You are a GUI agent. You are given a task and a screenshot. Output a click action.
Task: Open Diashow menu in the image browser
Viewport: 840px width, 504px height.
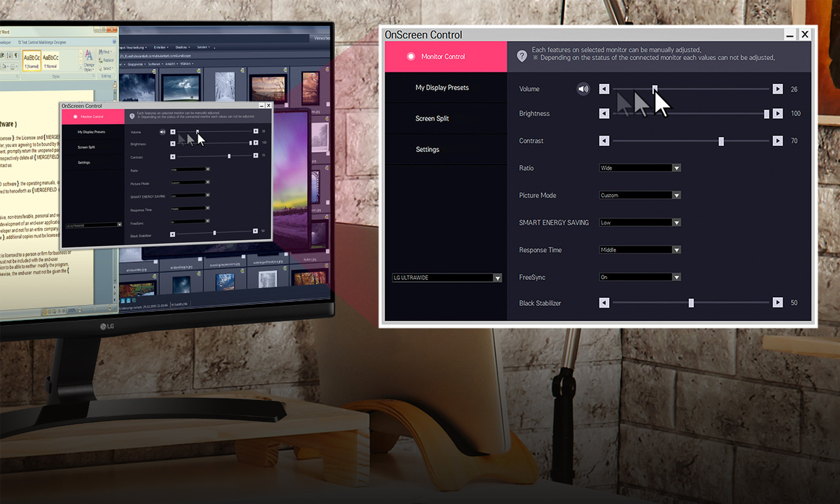click(182, 47)
